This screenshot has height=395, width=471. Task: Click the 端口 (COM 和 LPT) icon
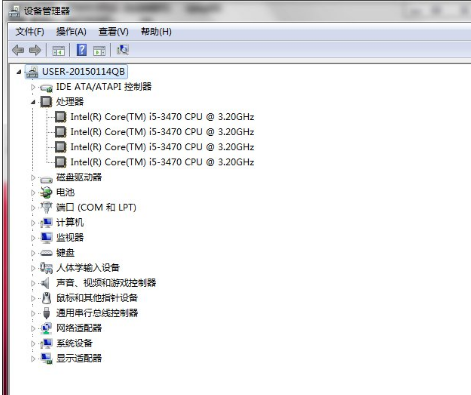(x=46, y=207)
